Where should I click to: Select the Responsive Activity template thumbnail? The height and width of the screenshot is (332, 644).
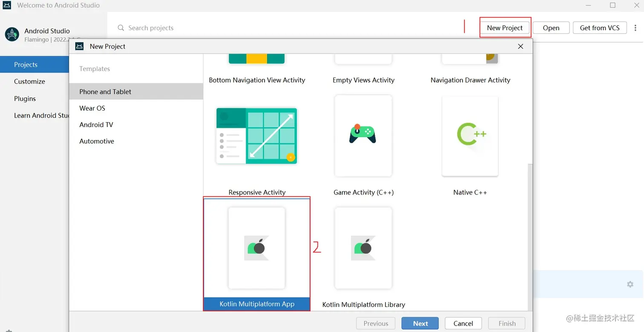(x=257, y=136)
